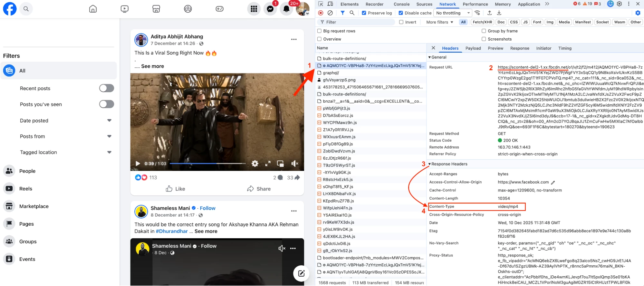
Task: Enable Screenshots checkbox
Action: pos(484,39)
